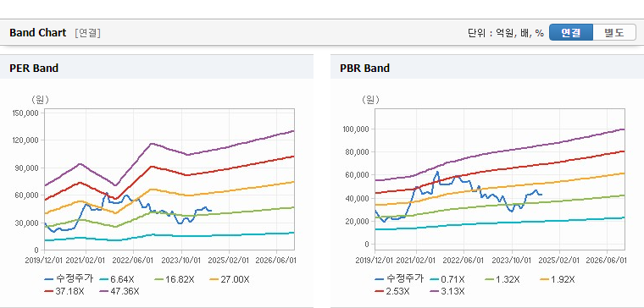
Task: Click the [연결] label beside Band Chart
Action: pyautogui.click(x=87, y=33)
